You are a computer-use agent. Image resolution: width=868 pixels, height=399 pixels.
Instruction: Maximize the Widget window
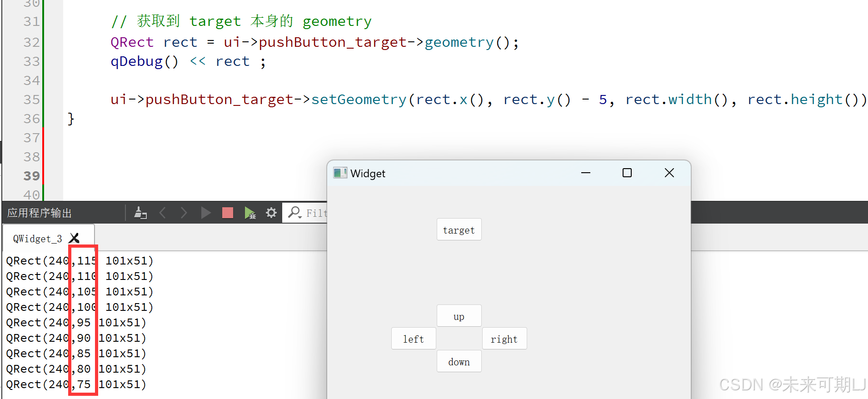627,173
